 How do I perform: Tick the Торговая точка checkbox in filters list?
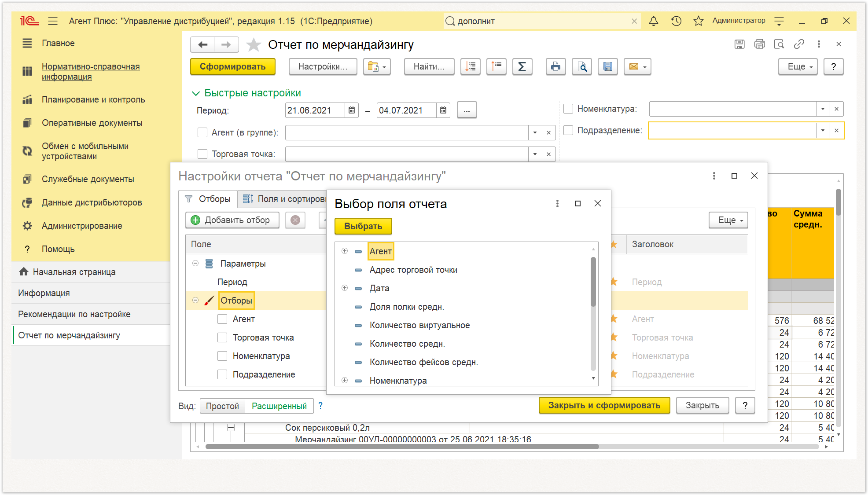222,337
